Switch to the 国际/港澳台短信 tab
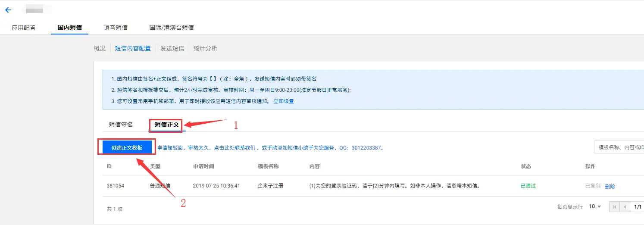Viewport: 644px width, 225px height. (172, 28)
